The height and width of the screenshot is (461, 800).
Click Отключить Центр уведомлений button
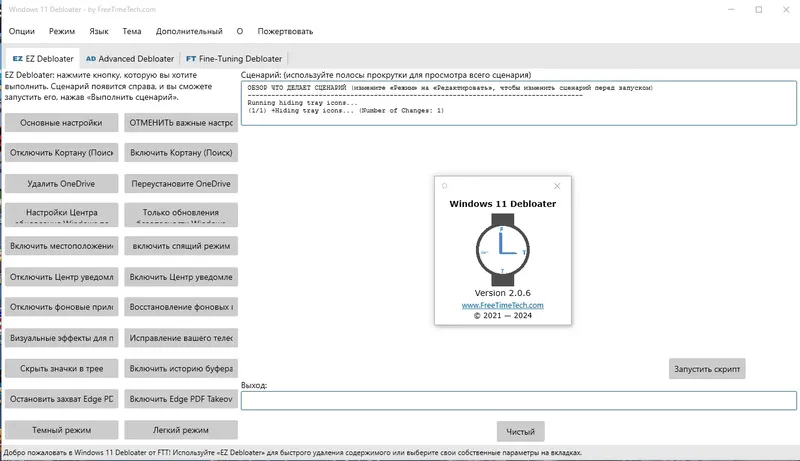click(x=61, y=277)
